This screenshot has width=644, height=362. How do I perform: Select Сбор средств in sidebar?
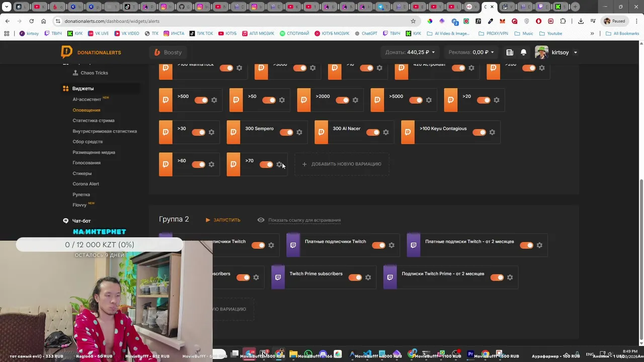click(x=88, y=142)
